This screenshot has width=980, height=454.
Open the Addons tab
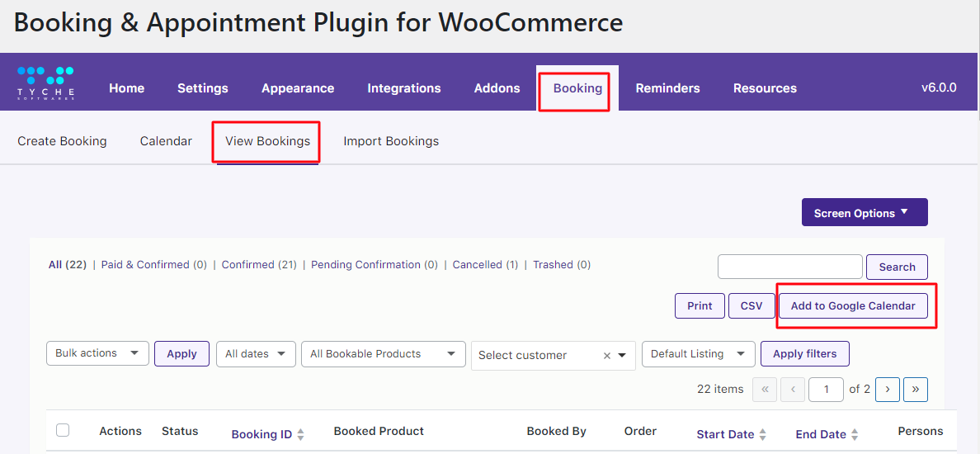pyautogui.click(x=497, y=88)
